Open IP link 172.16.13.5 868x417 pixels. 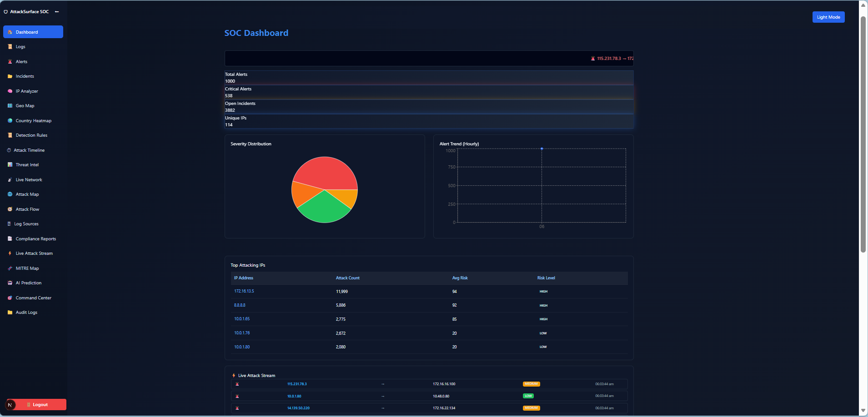point(244,291)
